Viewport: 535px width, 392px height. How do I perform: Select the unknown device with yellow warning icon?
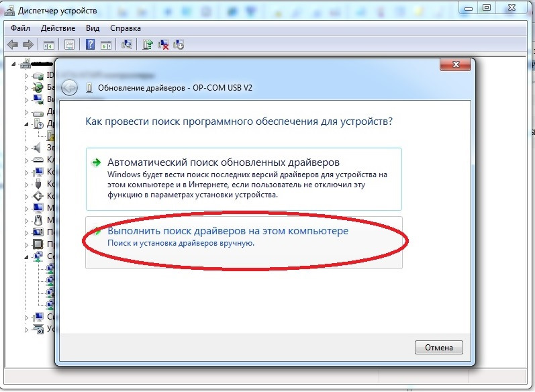point(51,136)
